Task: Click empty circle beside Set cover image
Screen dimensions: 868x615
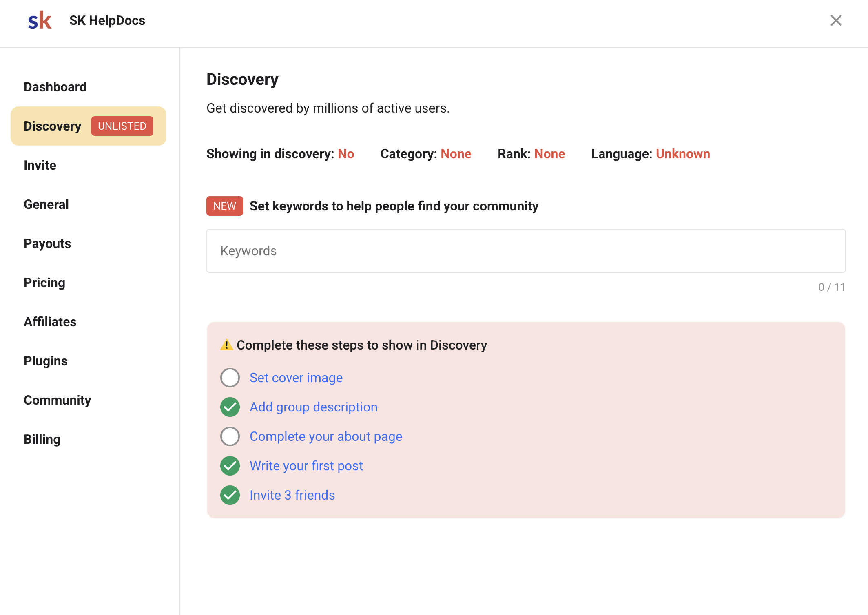Action: coord(230,378)
